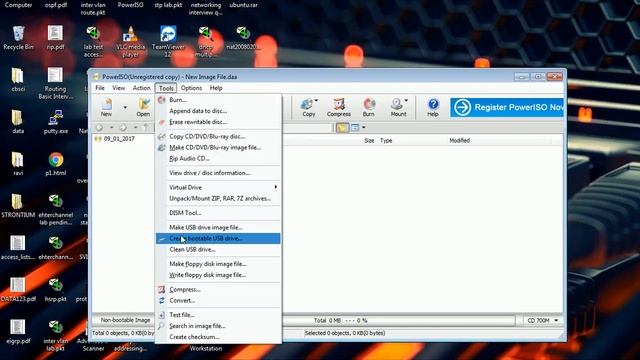Choose Clean USB drive...
640x360 pixels.
(218, 249)
